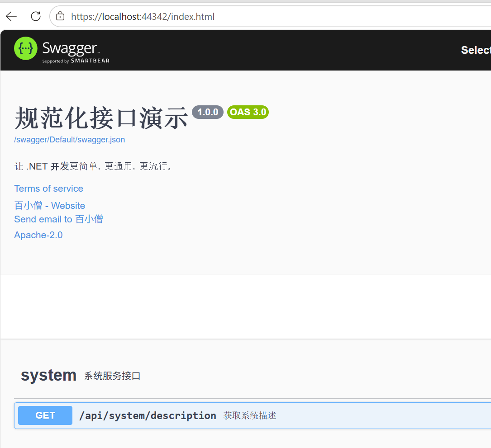The image size is (491, 448).
Task: Open the Terms of service link
Action: pyautogui.click(x=48, y=189)
